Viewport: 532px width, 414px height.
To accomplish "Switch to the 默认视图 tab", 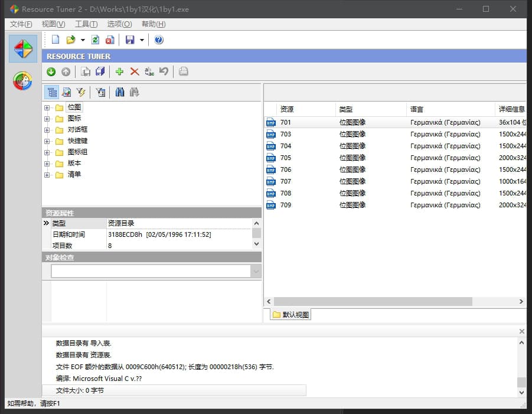I will coord(291,315).
